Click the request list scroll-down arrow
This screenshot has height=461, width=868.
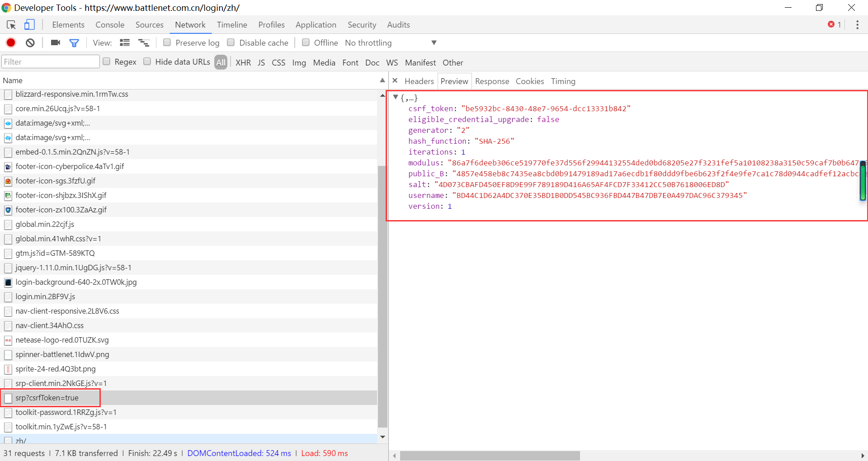pyautogui.click(x=382, y=437)
